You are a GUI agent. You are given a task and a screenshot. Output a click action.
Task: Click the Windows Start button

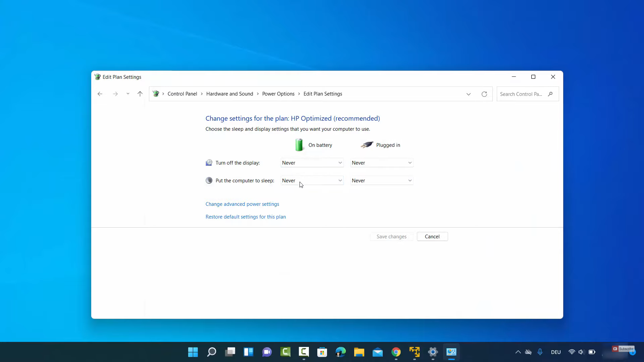(193, 352)
